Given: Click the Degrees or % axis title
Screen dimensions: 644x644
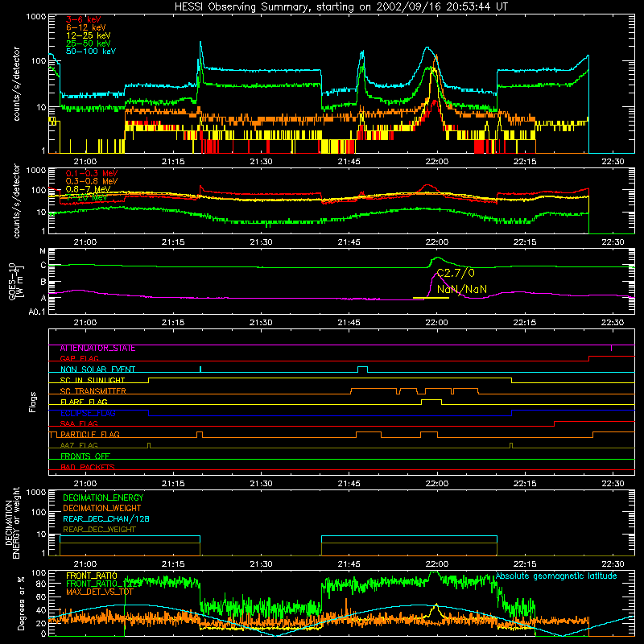Looking at the screenshot, I should point(21,603).
